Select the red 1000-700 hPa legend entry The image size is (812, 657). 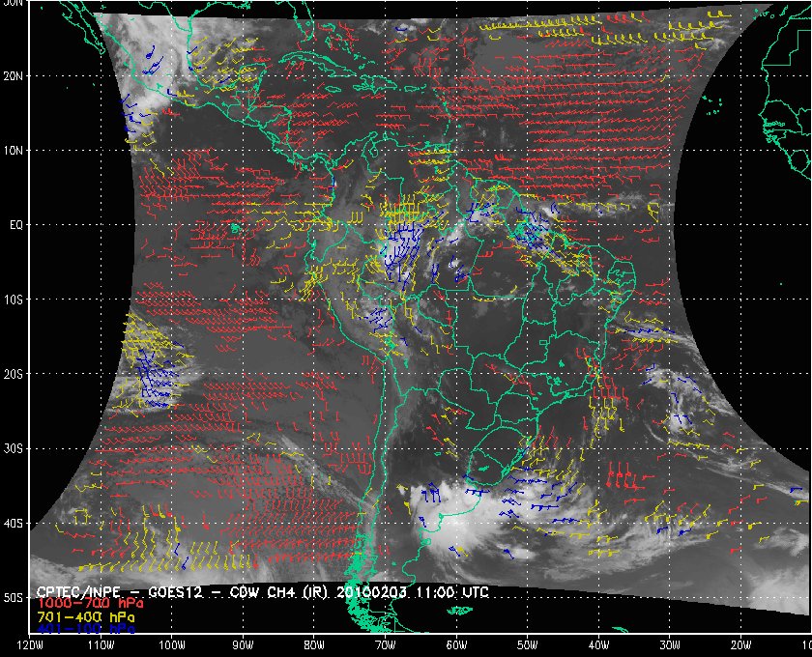[90, 604]
